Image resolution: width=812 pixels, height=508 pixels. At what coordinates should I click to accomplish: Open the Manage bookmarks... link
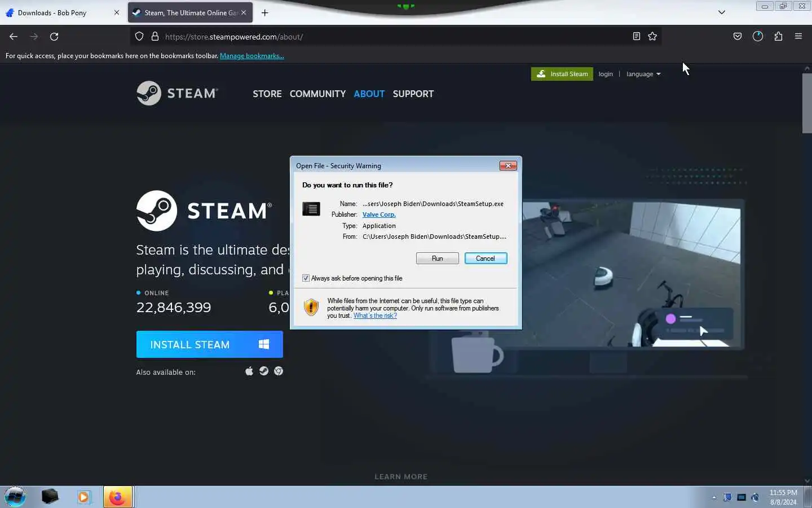click(252, 56)
